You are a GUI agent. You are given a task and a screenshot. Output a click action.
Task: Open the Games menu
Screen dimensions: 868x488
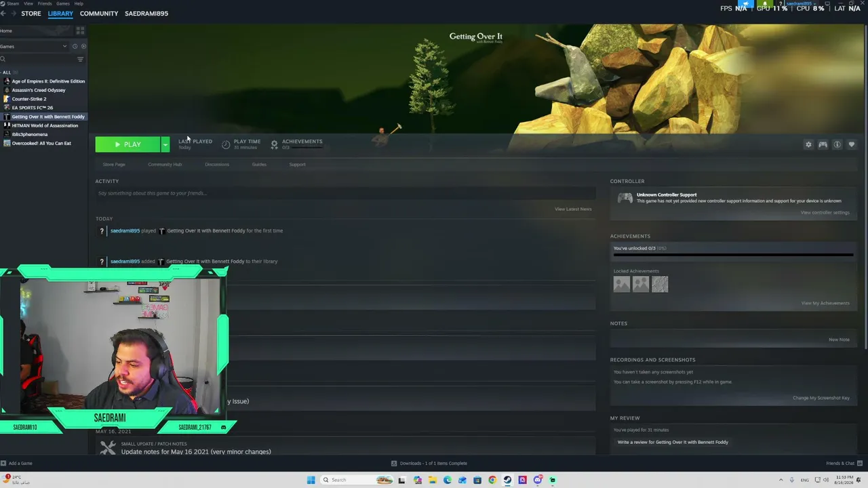(x=63, y=3)
